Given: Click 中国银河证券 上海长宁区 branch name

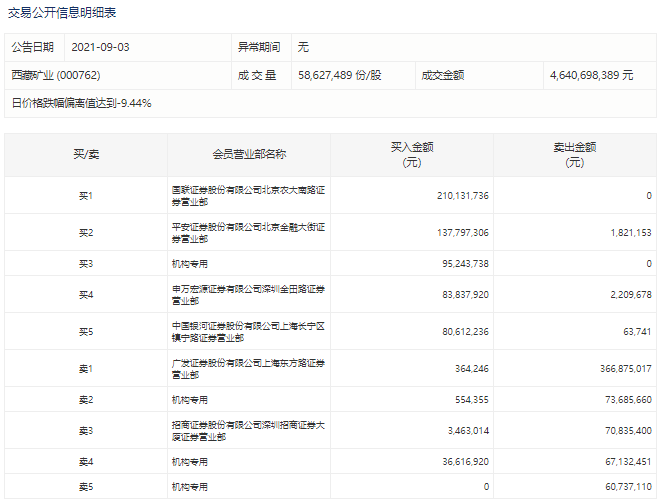Looking at the screenshot, I should coord(248,332).
